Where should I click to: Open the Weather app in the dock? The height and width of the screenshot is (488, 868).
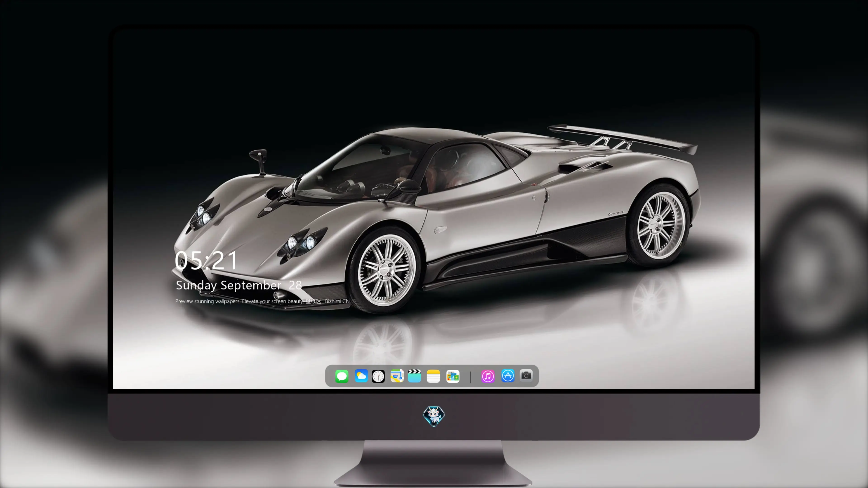click(x=361, y=376)
